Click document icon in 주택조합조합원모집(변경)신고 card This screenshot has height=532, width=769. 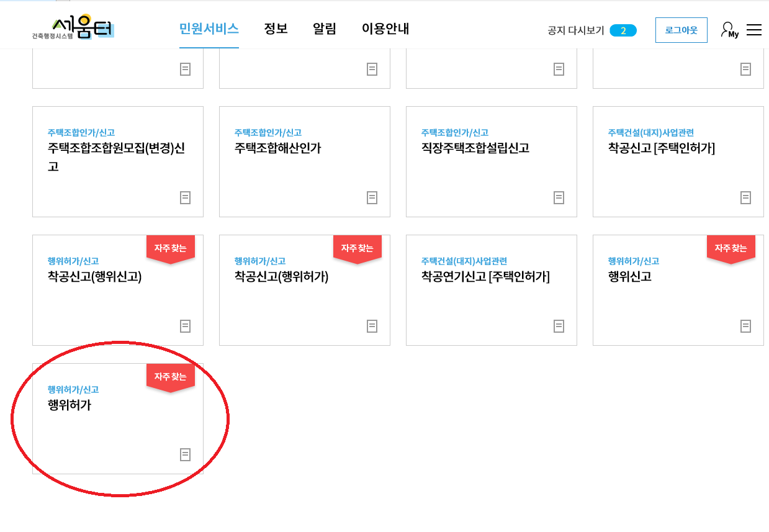pos(185,197)
